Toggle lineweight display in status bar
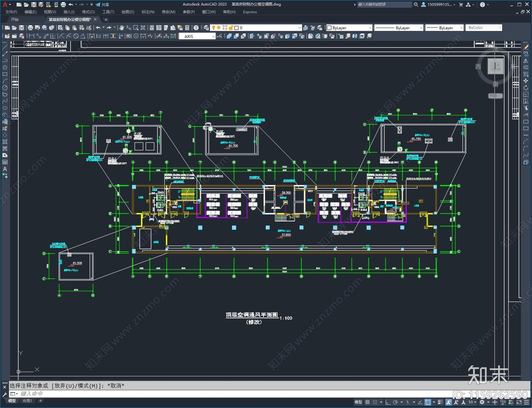The image size is (532, 408). click(441, 402)
